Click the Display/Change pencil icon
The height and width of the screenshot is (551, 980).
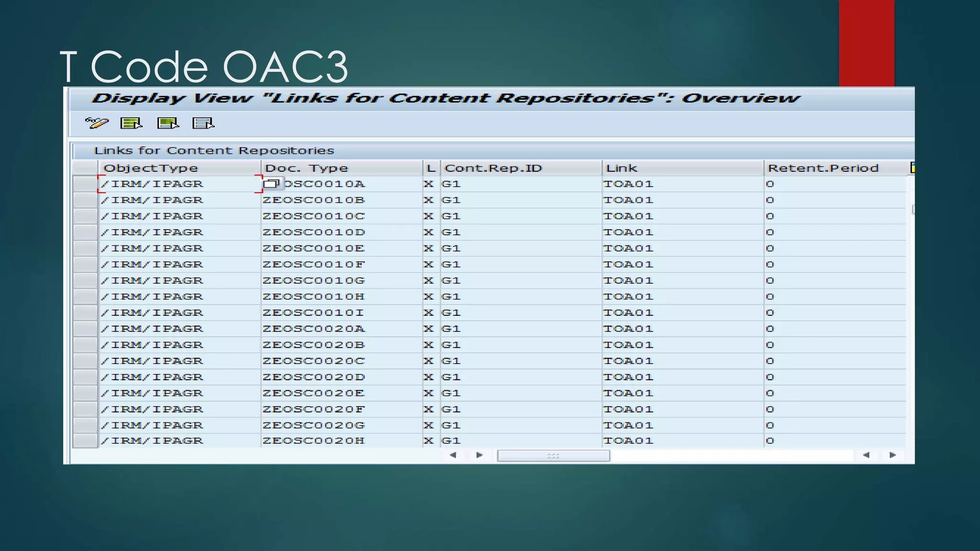point(97,123)
